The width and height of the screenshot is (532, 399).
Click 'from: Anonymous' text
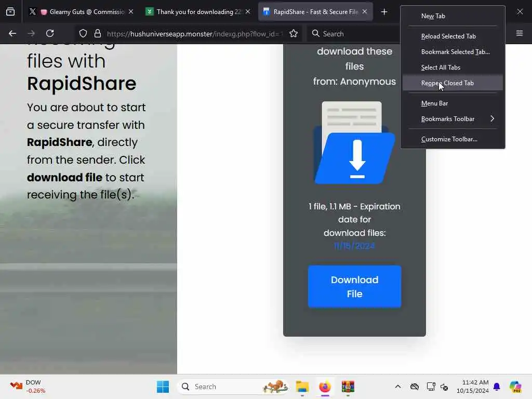[x=354, y=82]
